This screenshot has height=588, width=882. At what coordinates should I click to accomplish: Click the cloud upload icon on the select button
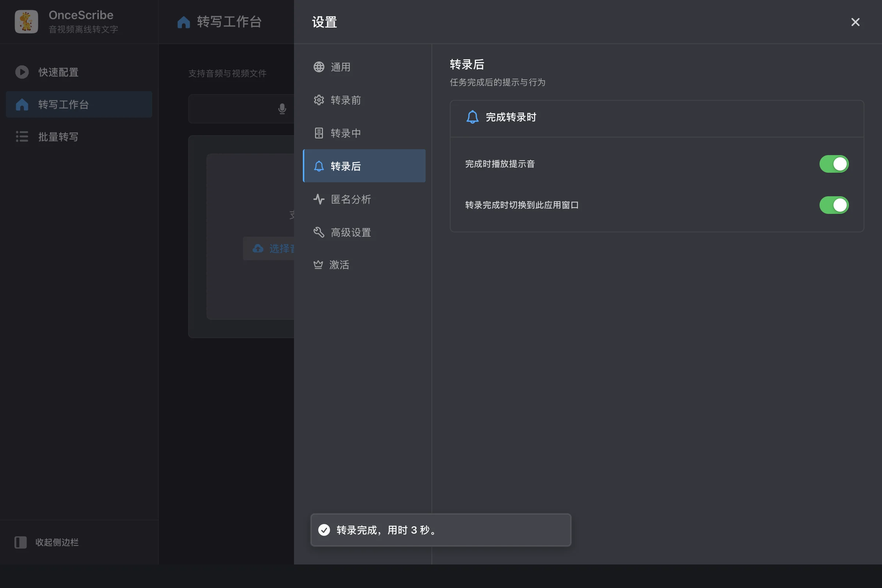coord(258,248)
